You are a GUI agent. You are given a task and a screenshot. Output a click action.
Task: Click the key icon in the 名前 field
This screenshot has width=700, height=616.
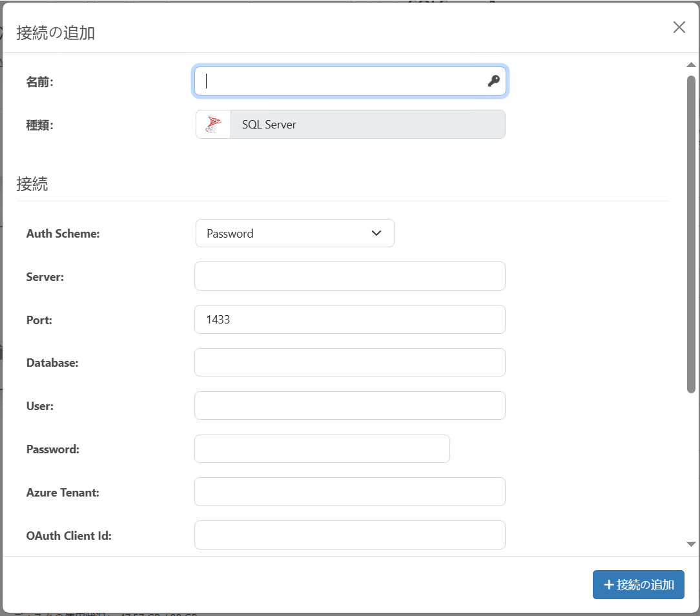point(493,81)
